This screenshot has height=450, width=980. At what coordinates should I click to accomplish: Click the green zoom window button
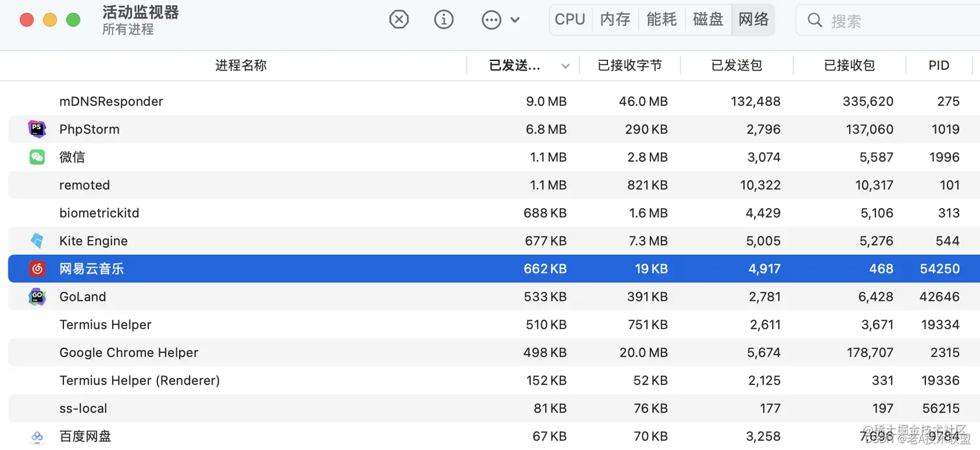tap(73, 19)
